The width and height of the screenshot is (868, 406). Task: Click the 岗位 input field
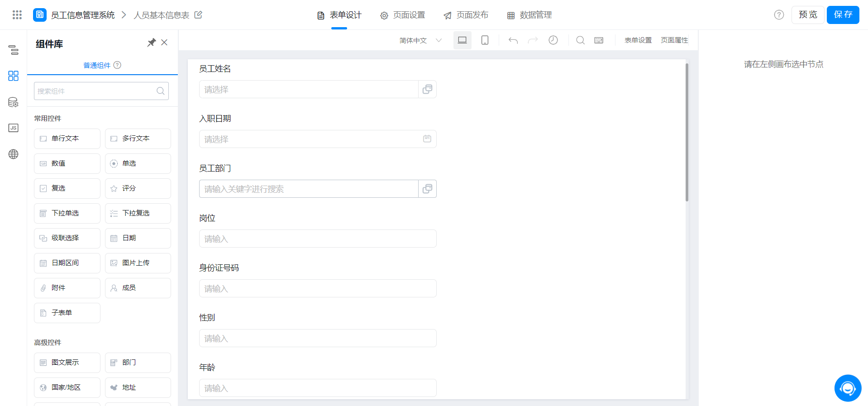pos(318,239)
